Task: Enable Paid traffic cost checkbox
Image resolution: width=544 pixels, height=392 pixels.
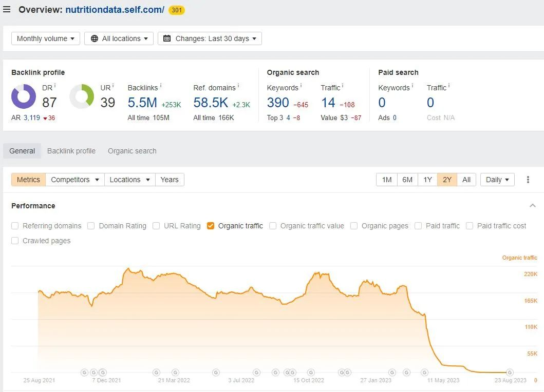Action: [x=470, y=226]
